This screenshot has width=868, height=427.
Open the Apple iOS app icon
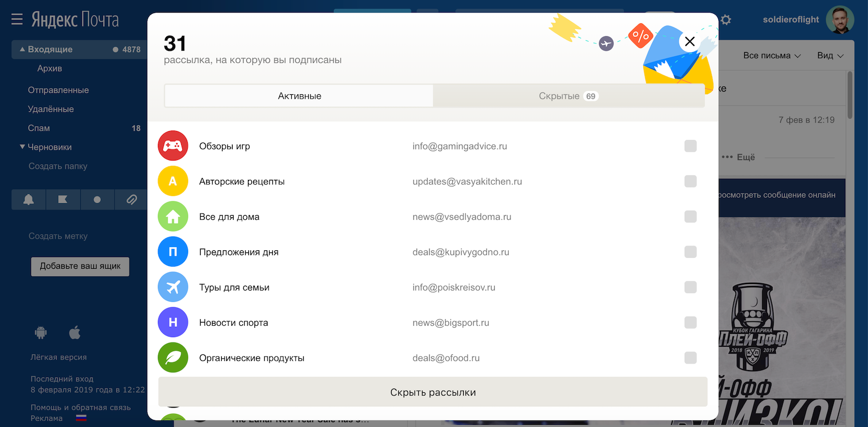click(75, 332)
